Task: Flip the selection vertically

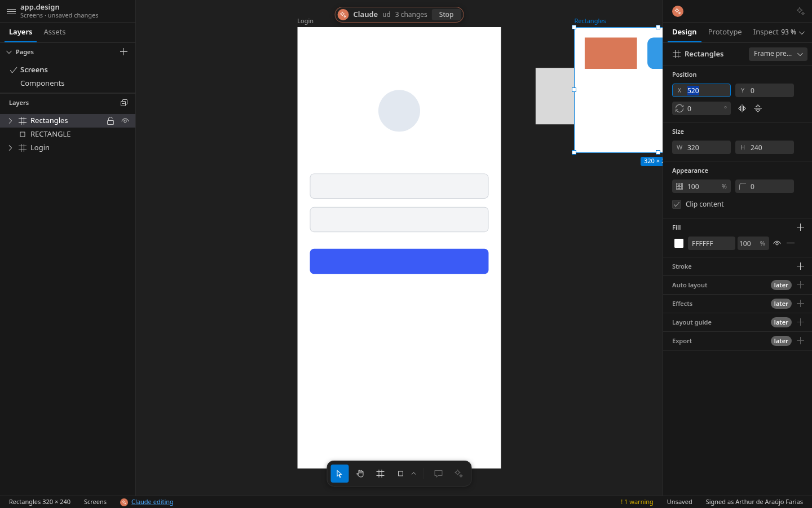Action: click(x=758, y=108)
